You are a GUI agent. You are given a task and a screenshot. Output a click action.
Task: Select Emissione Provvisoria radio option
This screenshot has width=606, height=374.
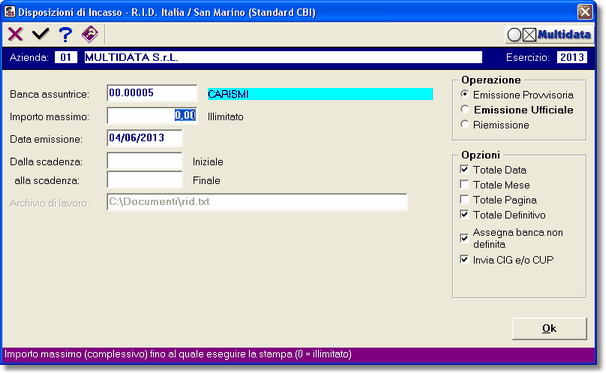pos(465,94)
